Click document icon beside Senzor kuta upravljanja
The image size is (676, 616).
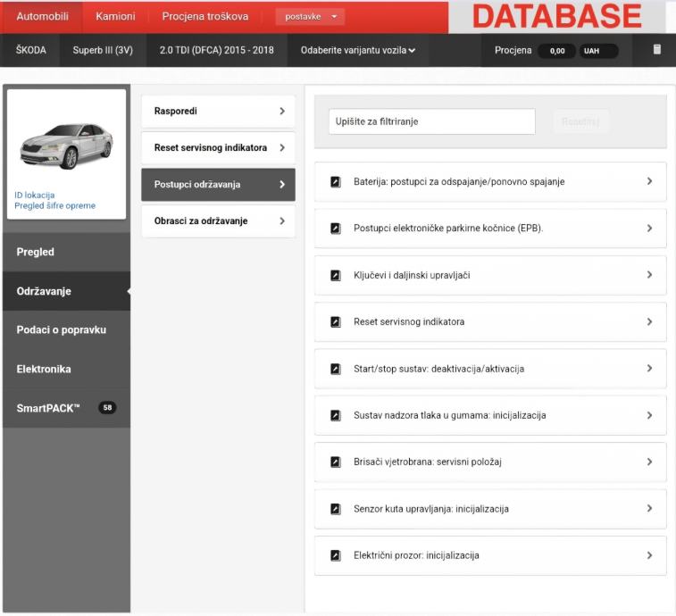pos(336,509)
